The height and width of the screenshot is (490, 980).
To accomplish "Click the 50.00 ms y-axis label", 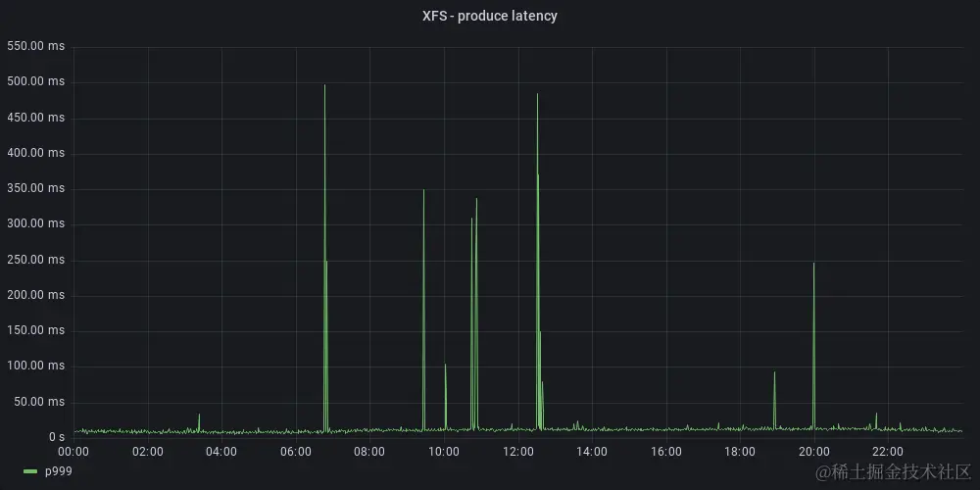I will 39,401.
